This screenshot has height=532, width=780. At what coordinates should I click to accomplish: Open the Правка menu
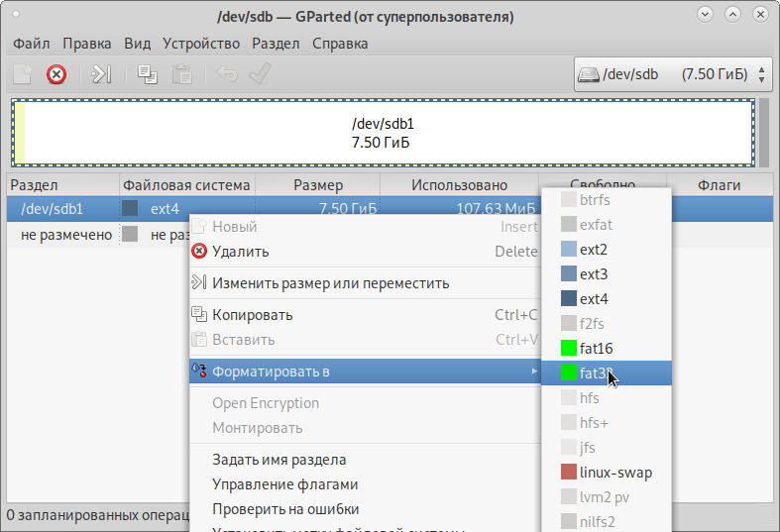(x=87, y=44)
